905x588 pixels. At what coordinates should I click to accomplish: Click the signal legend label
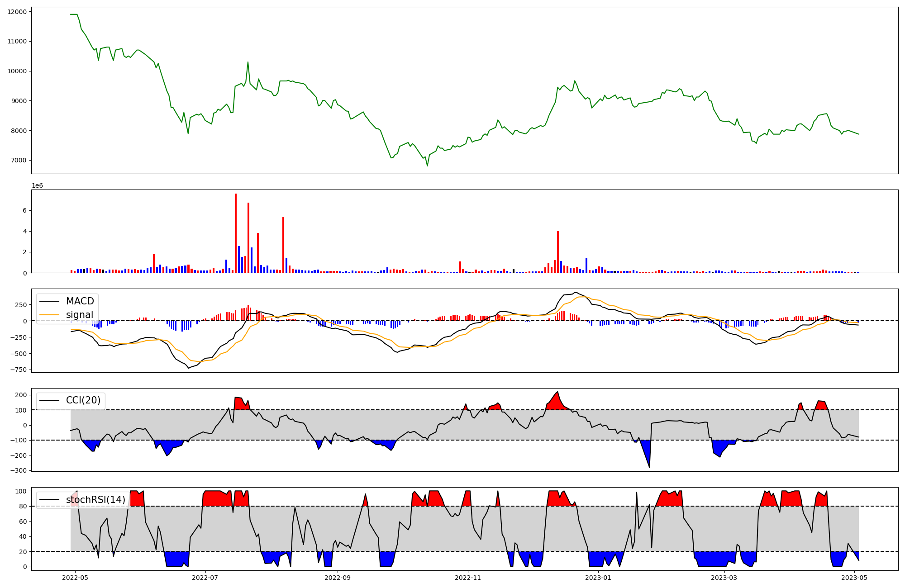pos(79,315)
